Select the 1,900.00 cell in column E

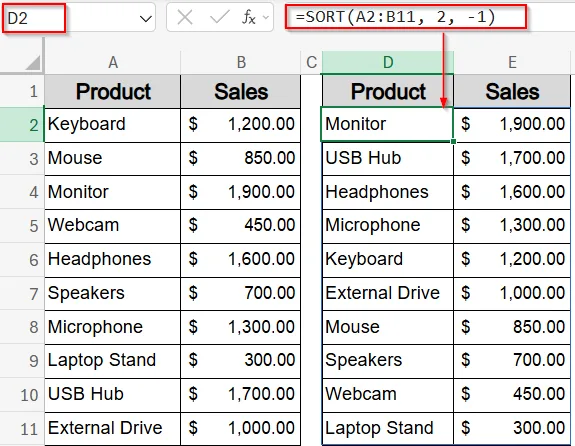point(512,125)
